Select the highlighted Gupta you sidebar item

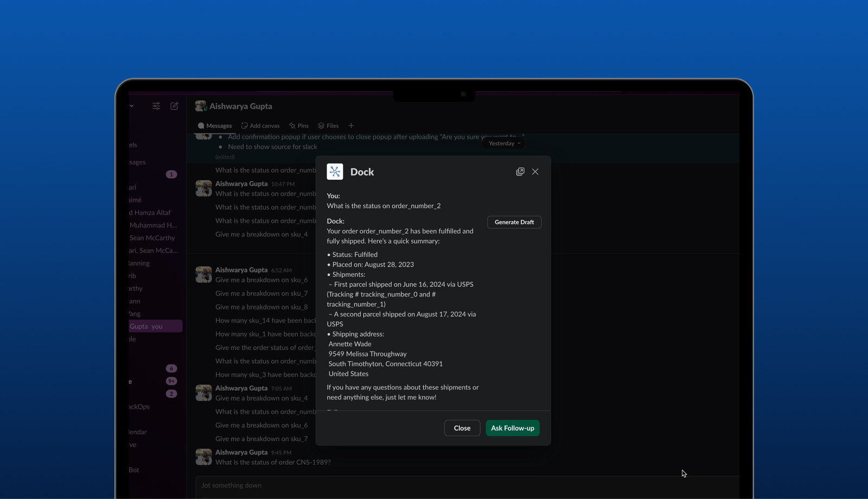coord(156,326)
